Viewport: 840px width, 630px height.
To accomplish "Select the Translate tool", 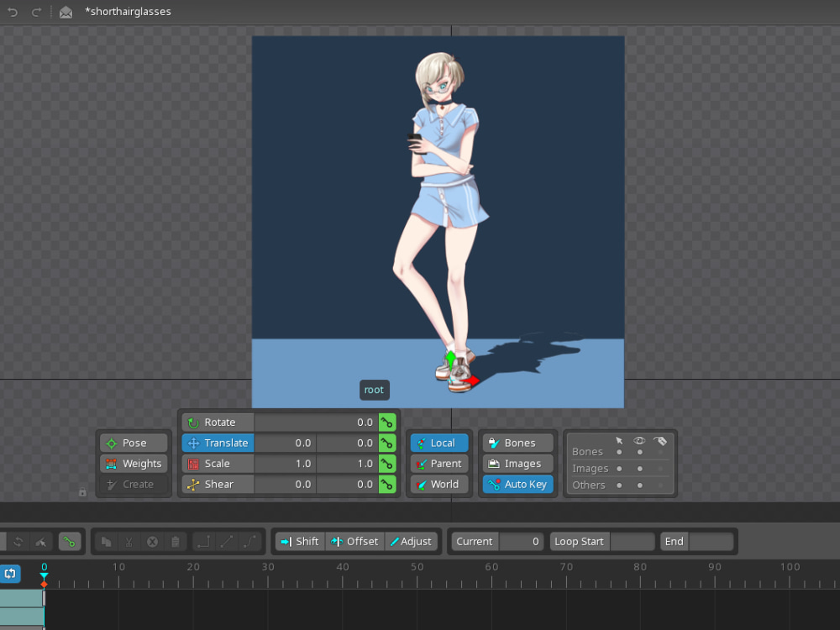I will (217, 443).
